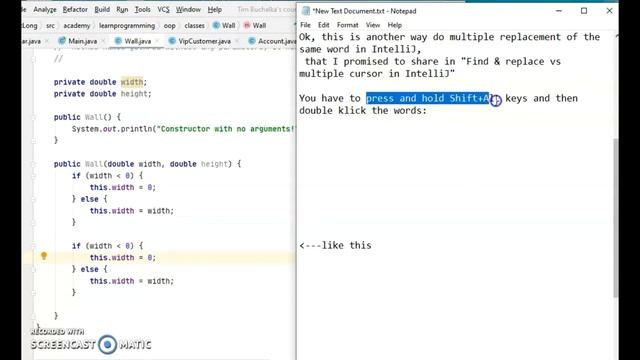Screen dimensions: 640x360
Task: Open the Build menu in IntelliJ
Action: pos(102,9)
